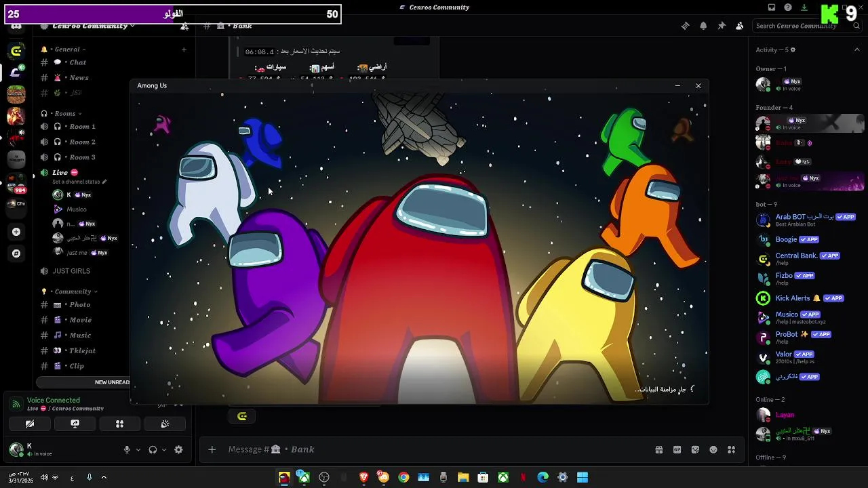Open headphone output options arrow
The height and width of the screenshot is (488, 868).
[163, 449]
